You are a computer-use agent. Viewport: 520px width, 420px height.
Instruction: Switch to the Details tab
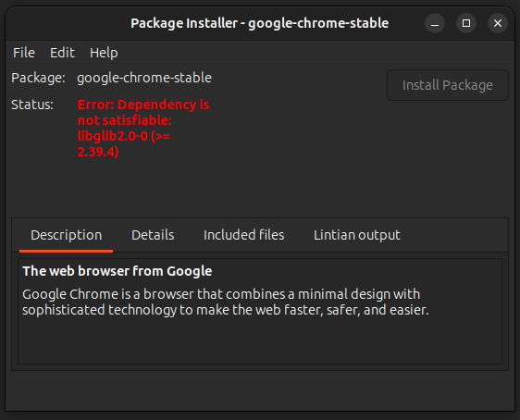153,235
